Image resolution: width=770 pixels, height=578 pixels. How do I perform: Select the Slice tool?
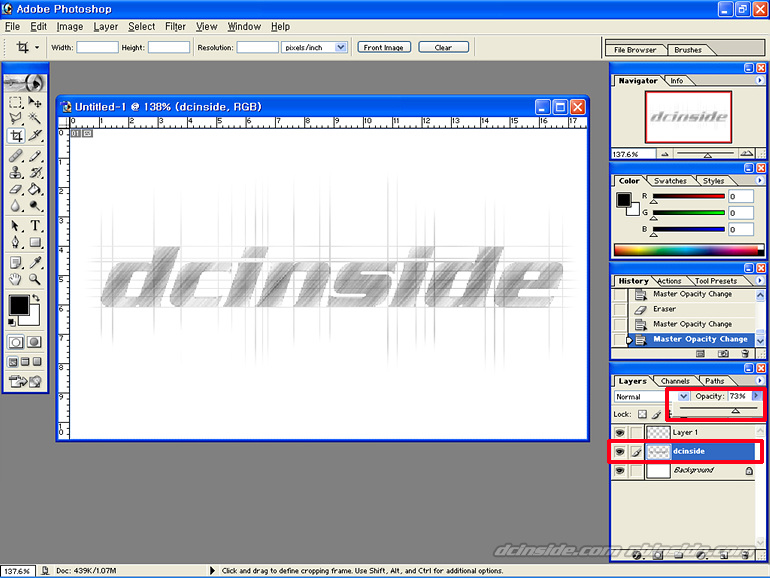(34, 135)
